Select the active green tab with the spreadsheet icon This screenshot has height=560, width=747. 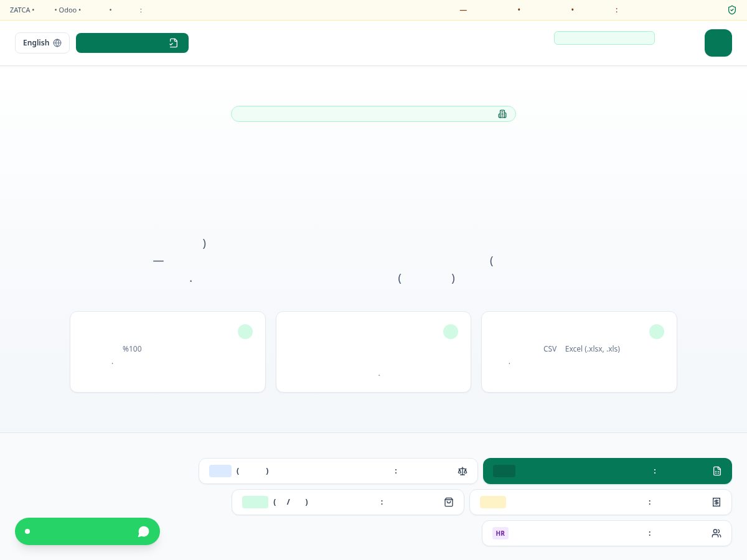pos(608,471)
